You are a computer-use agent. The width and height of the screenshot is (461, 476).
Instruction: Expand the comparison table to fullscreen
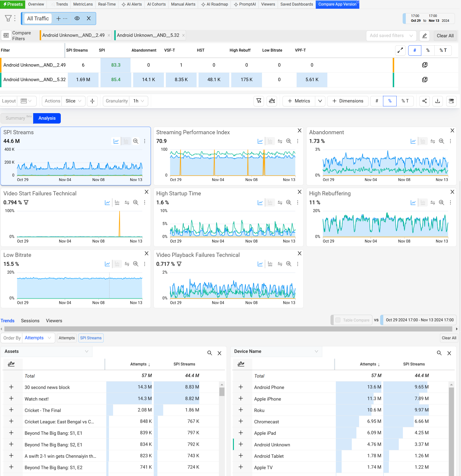(x=400, y=50)
